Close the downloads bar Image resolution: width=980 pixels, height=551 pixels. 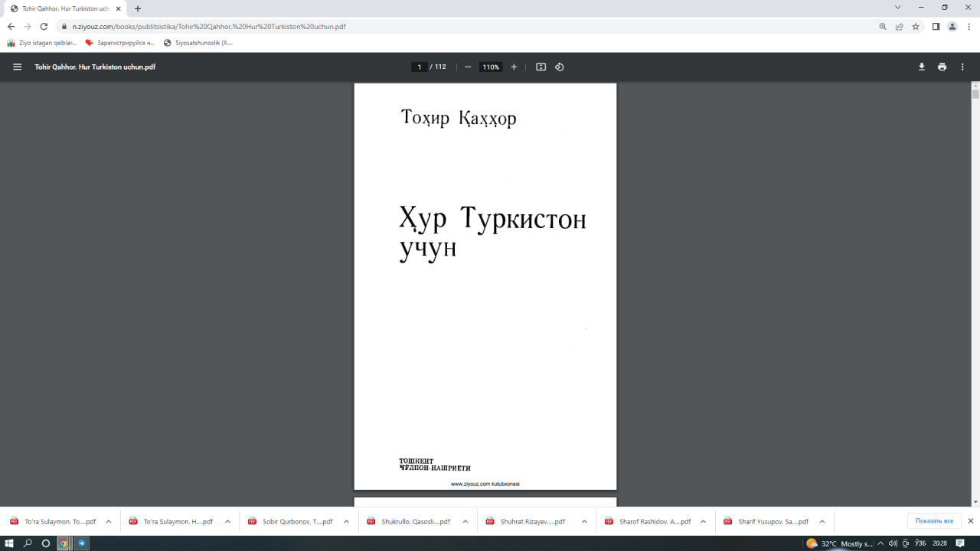[971, 521]
